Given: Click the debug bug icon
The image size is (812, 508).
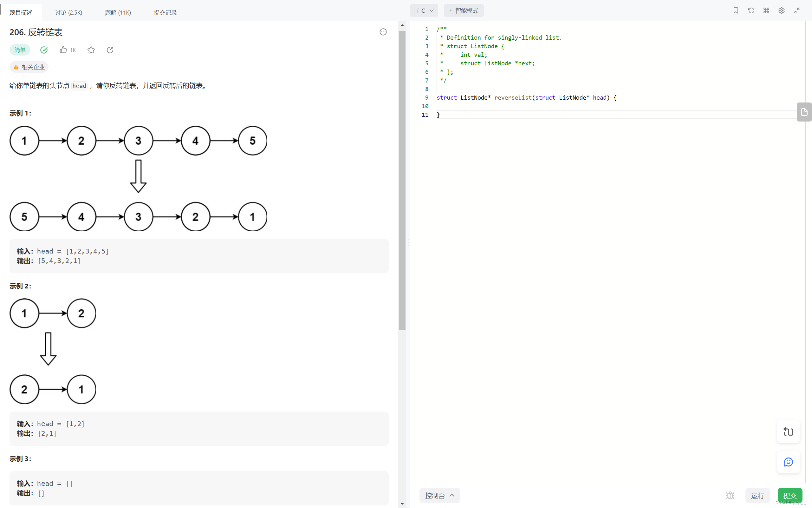Looking at the screenshot, I should point(730,495).
